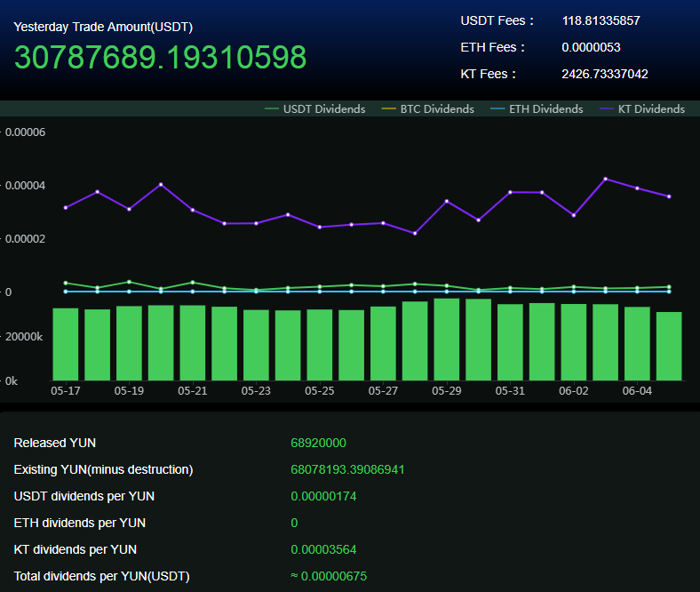Click the 0.00002 y-axis label

tap(25, 238)
